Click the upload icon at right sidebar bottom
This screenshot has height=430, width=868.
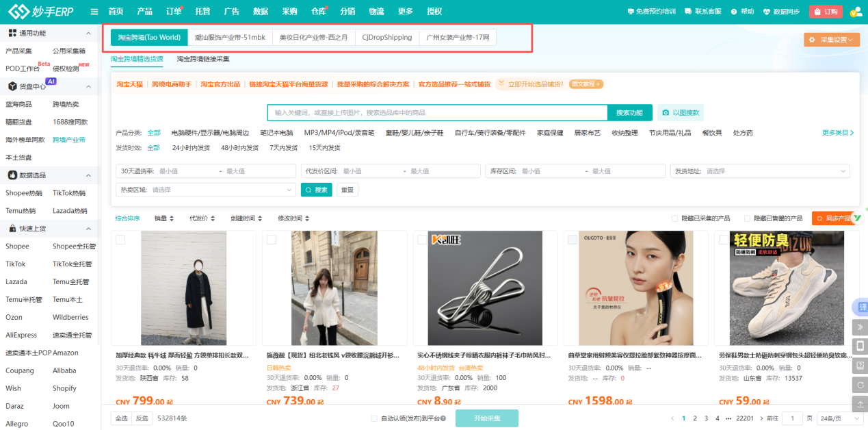860,404
